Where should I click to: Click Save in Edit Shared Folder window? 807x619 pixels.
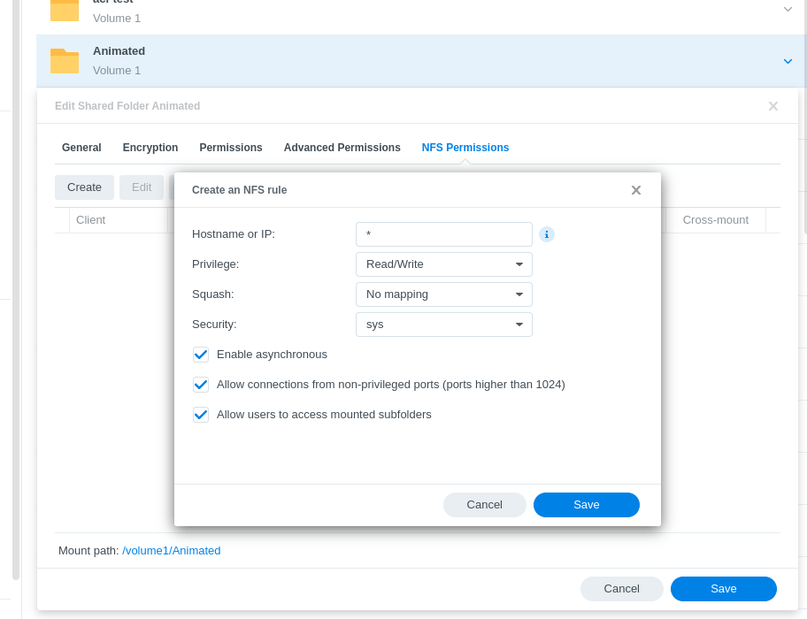[723, 589]
